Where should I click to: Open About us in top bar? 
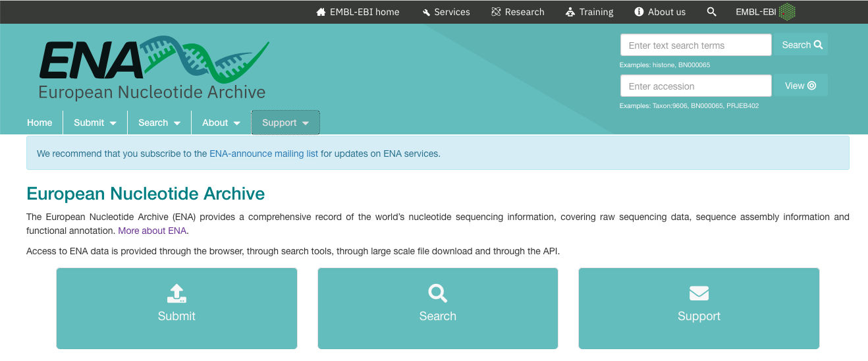660,12
